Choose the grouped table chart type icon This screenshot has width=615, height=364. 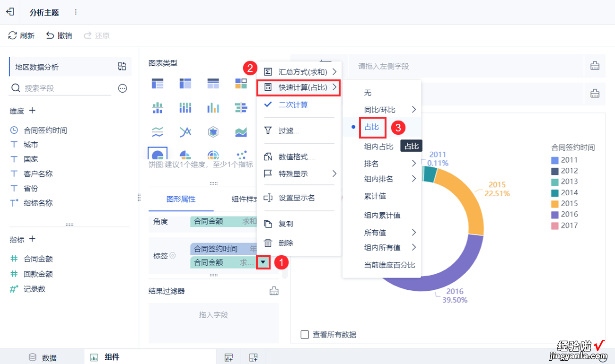click(158, 84)
